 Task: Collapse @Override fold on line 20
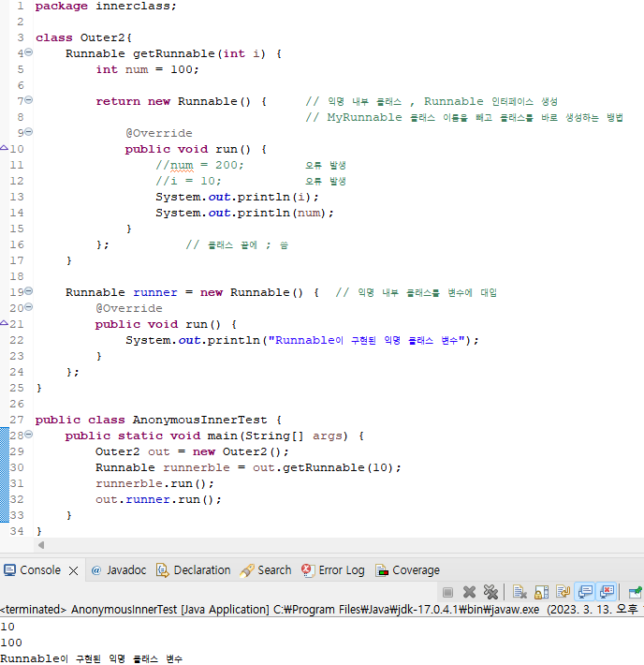click(x=28, y=307)
